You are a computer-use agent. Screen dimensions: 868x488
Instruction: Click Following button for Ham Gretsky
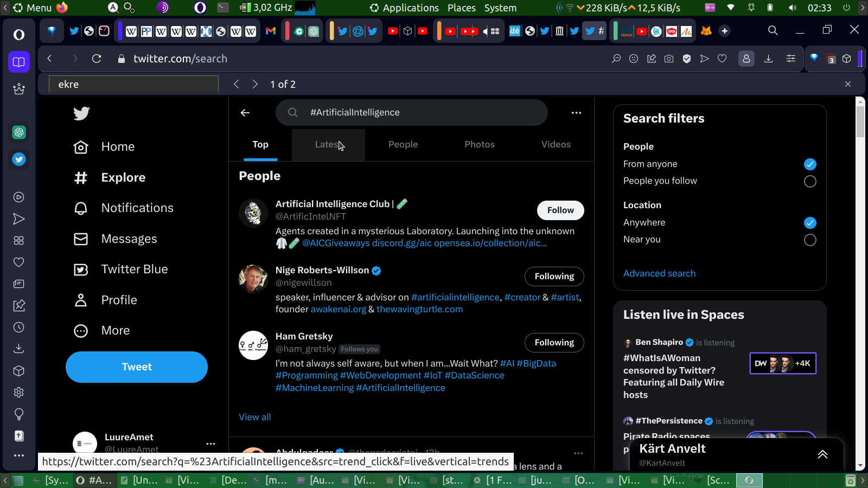[554, 343]
